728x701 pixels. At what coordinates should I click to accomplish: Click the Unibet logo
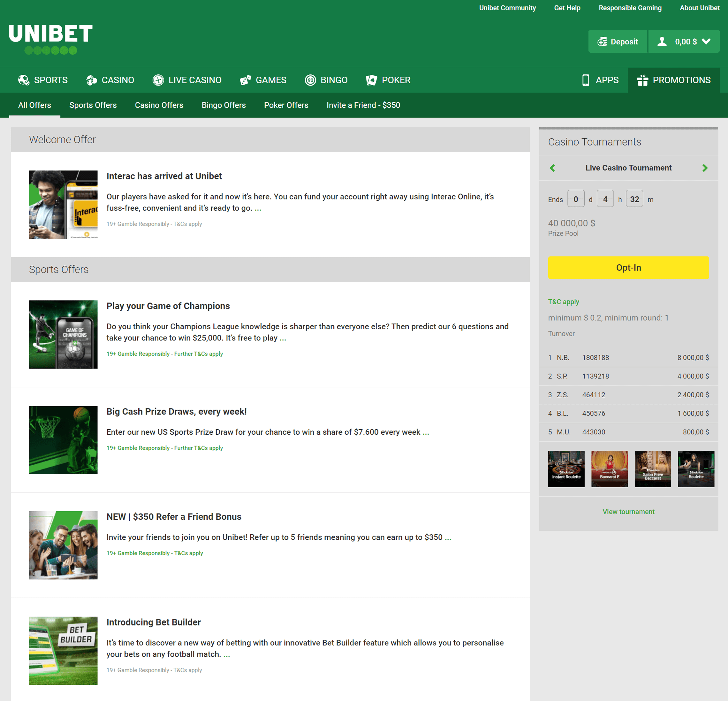coord(50,39)
